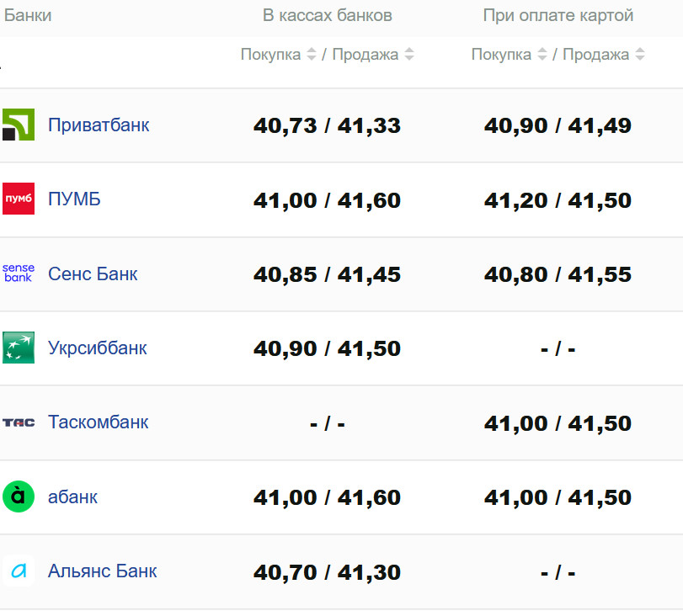Click the TAC Таскомбанк logo icon

(19, 422)
